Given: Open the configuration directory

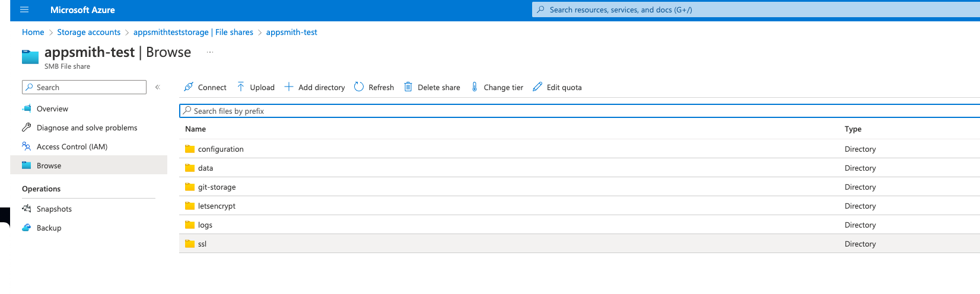Looking at the screenshot, I should 221,149.
